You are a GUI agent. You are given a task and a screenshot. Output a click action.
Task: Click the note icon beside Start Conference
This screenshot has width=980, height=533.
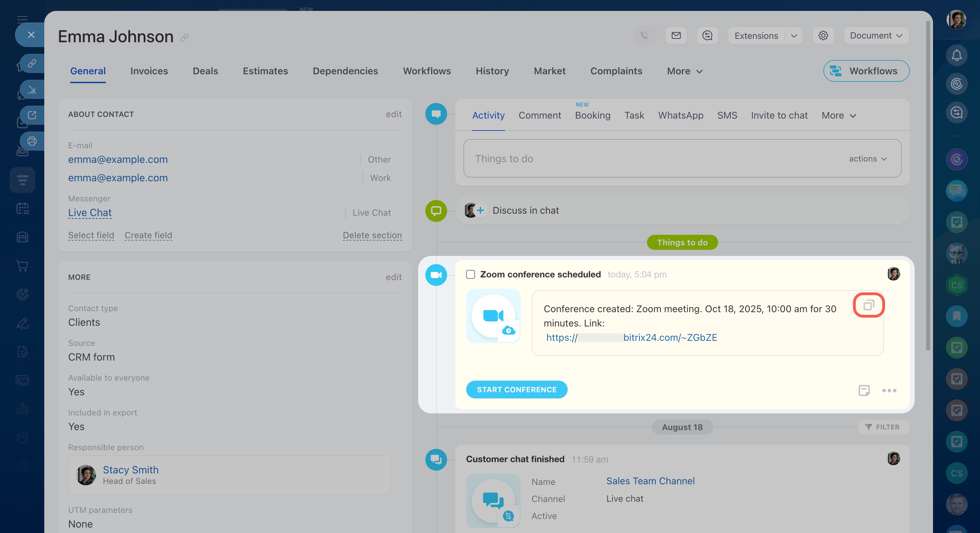[x=864, y=390]
